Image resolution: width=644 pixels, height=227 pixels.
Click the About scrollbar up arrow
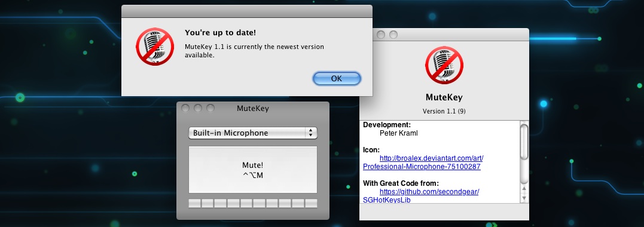524,189
